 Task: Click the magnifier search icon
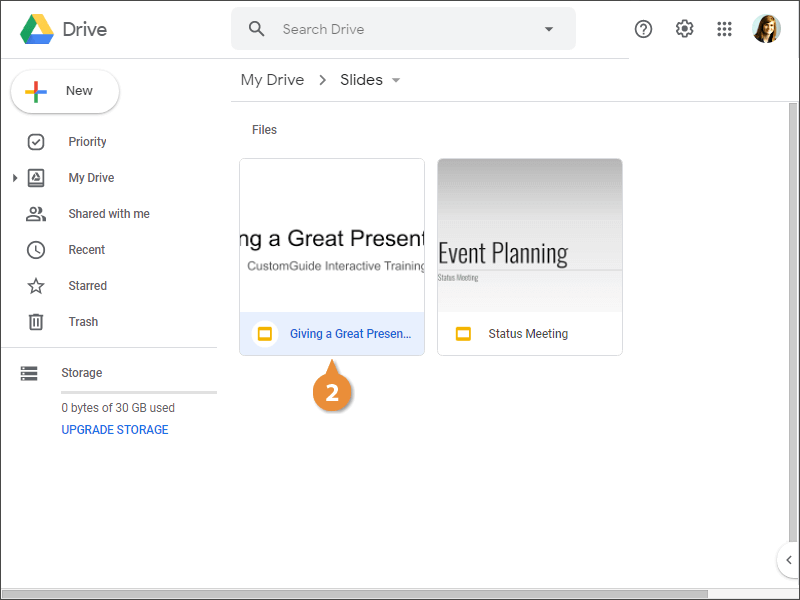[x=257, y=29]
